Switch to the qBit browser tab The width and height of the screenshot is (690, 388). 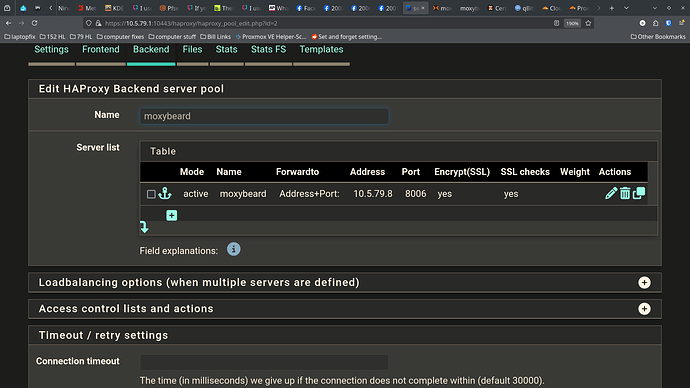(524, 8)
